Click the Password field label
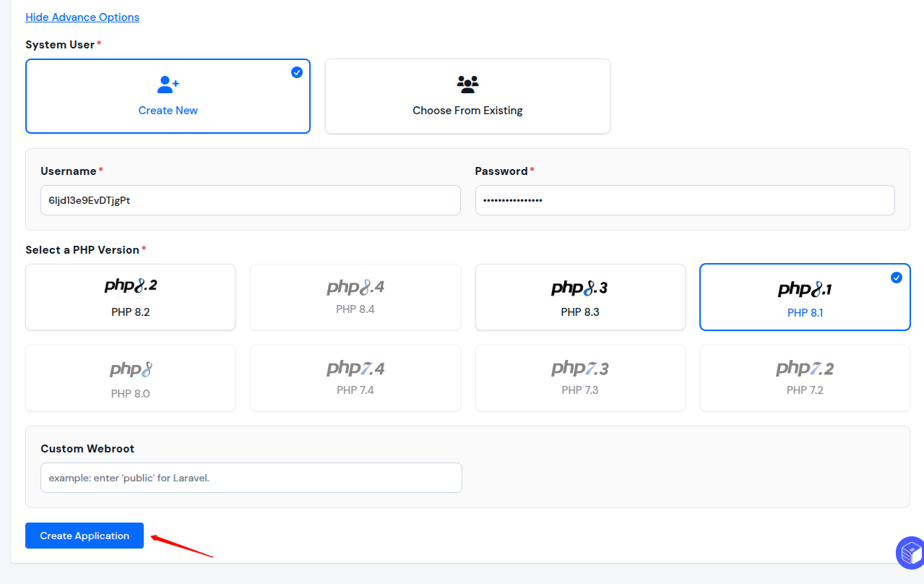The width and height of the screenshot is (924, 584). pos(501,171)
